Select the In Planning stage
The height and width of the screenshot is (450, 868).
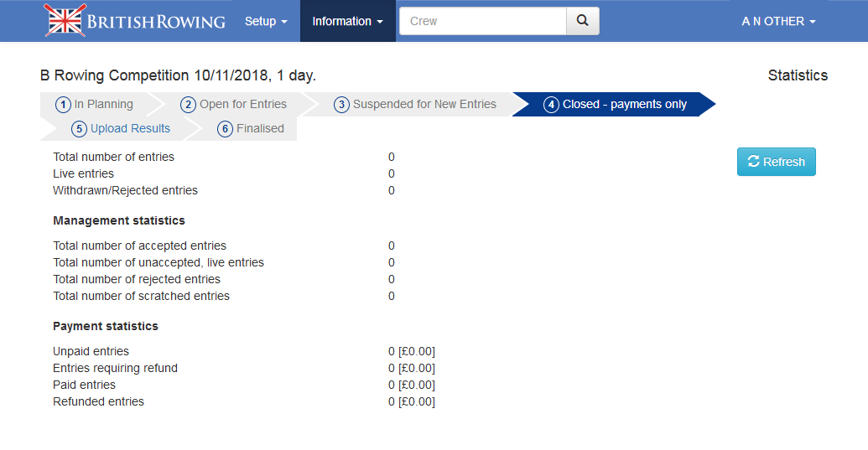click(103, 105)
